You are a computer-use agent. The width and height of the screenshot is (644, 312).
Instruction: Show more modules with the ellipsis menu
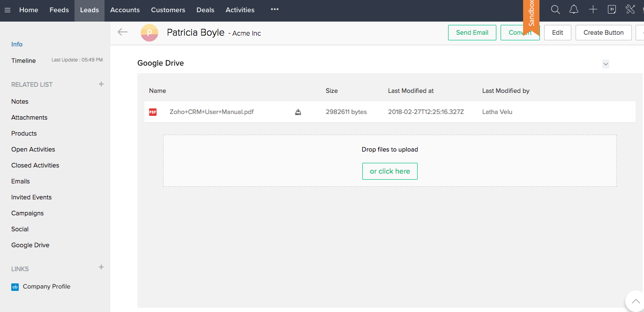click(x=275, y=9)
